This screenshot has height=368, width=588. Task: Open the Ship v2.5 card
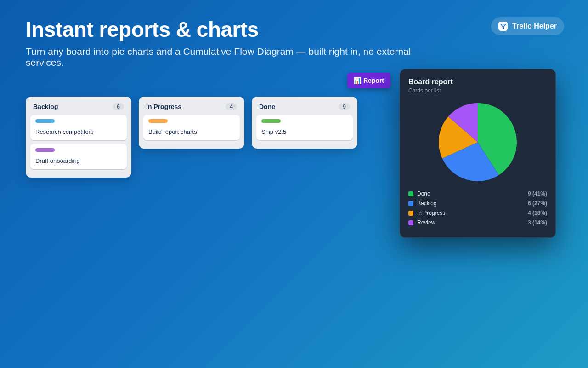[x=305, y=127]
